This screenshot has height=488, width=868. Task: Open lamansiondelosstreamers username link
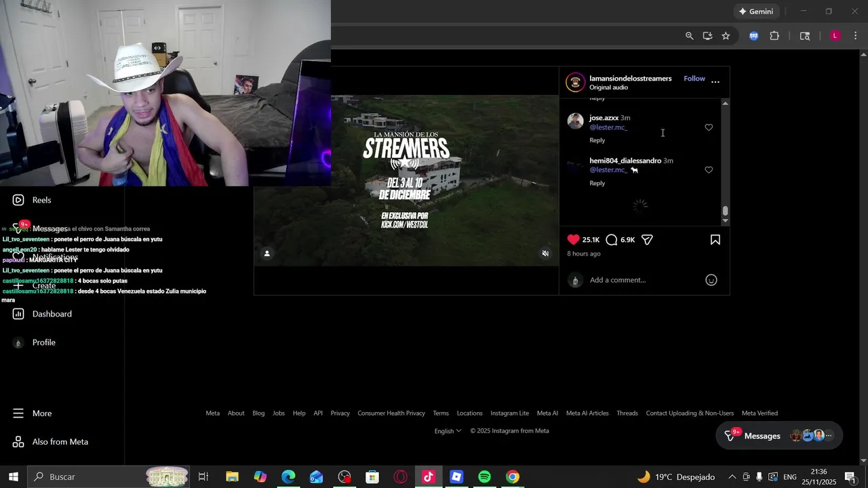tap(631, 79)
